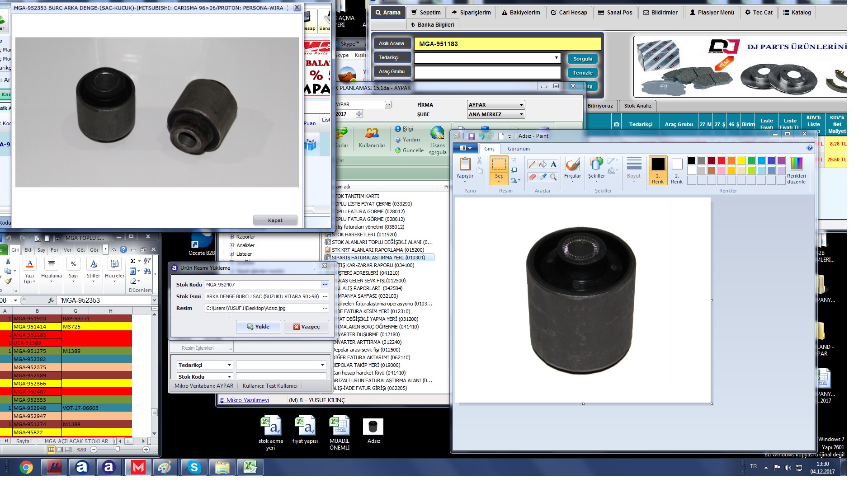Click the fx insert function icon

(x=51, y=300)
